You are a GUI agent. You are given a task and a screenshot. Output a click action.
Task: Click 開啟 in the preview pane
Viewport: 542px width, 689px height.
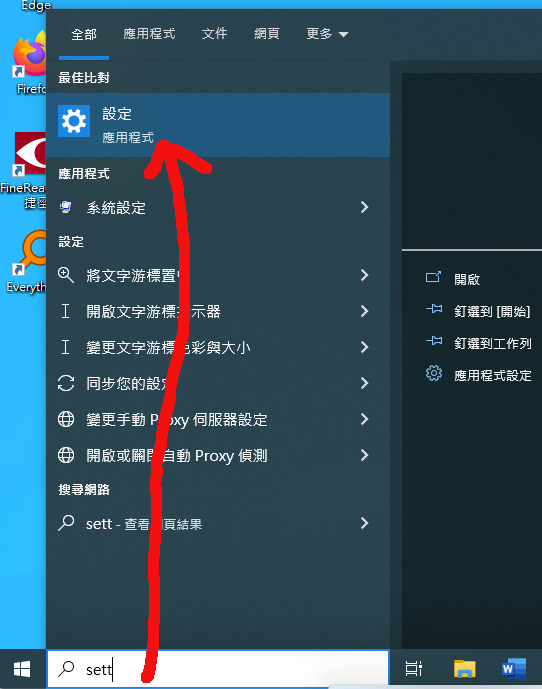coord(453,279)
